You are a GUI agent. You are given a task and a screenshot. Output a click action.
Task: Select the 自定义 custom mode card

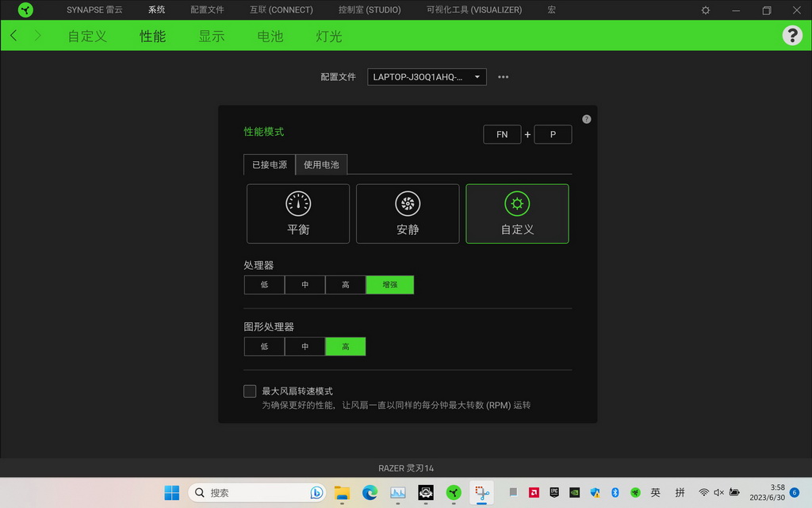pyautogui.click(x=517, y=214)
